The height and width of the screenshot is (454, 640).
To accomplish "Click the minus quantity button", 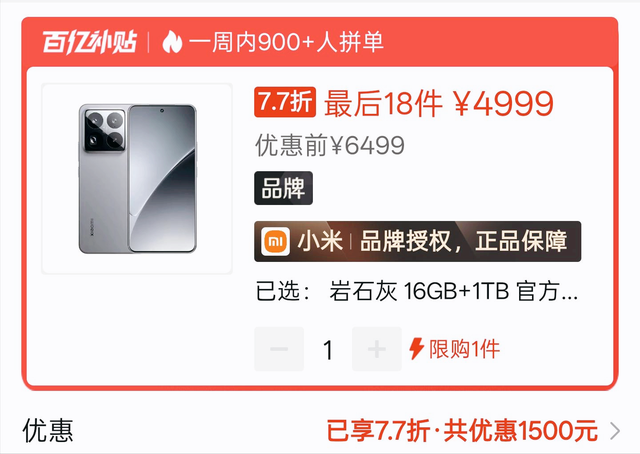I will point(279,349).
